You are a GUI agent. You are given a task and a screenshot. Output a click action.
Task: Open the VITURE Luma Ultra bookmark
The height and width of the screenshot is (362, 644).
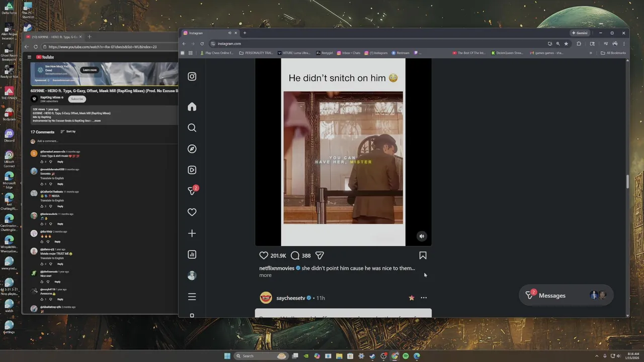294,53
